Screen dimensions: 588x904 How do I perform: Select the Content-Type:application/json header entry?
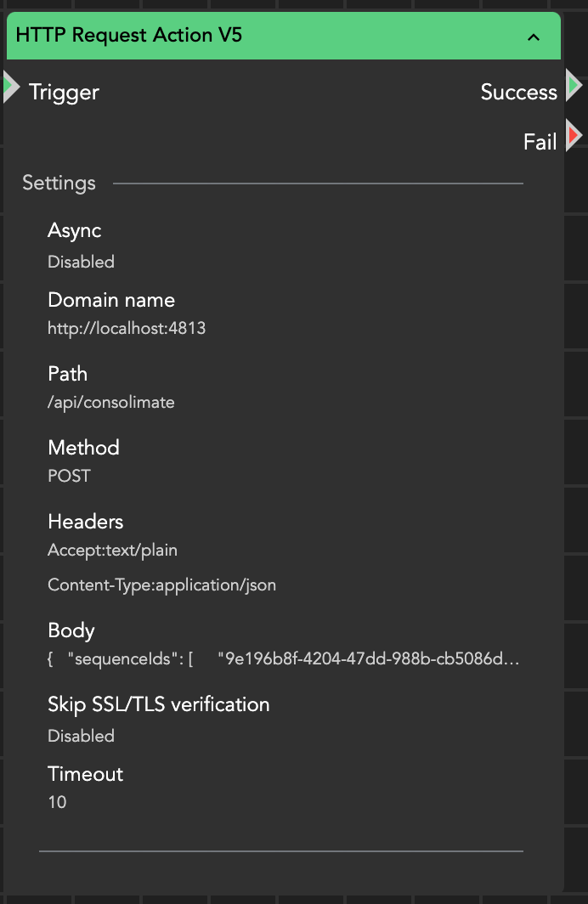pos(161,585)
